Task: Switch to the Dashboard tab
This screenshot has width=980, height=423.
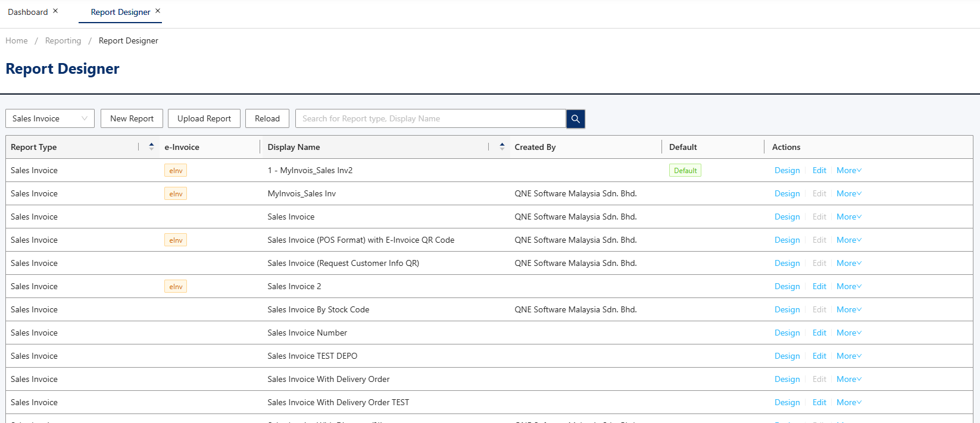Action: pyautogui.click(x=28, y=12)
